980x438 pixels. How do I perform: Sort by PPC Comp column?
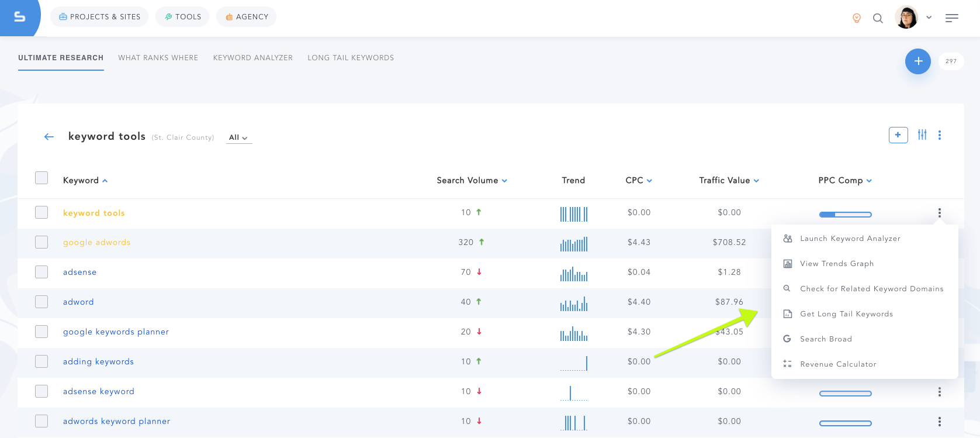[x=845, y=180]
